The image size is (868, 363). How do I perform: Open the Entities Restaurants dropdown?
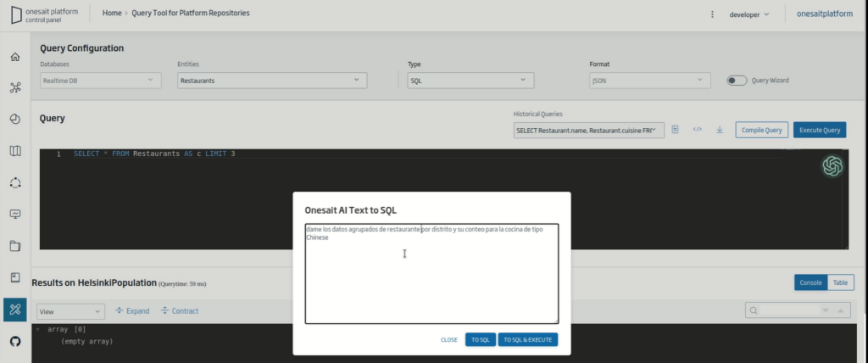[272, 81]
